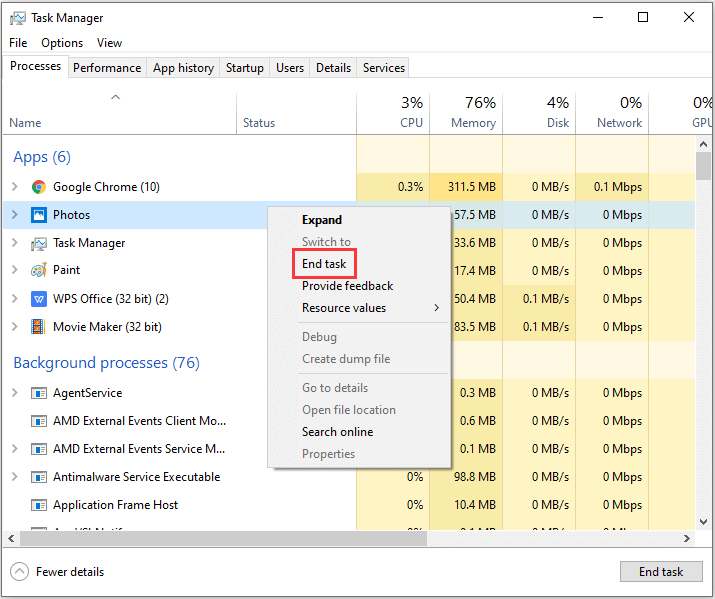Click the Photos app icon
Image resolution: width=715 pixels, height=599 pixels.
pos(39,215)
